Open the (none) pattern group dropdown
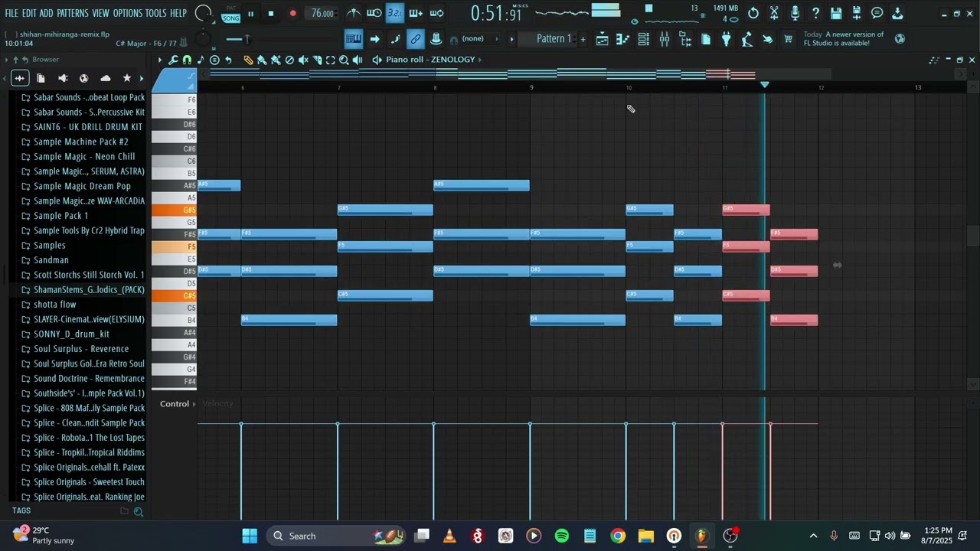 (x=472, y=39)
